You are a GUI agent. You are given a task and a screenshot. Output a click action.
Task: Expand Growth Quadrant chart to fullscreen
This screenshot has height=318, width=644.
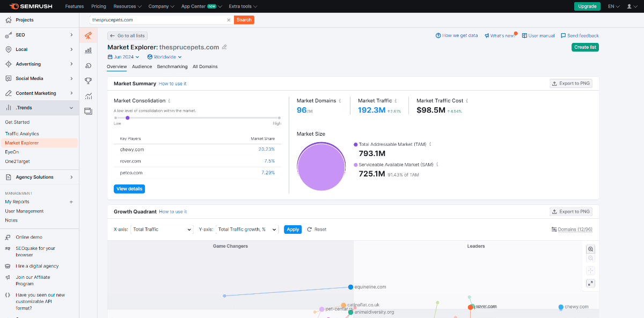click(x=590, y=283)
